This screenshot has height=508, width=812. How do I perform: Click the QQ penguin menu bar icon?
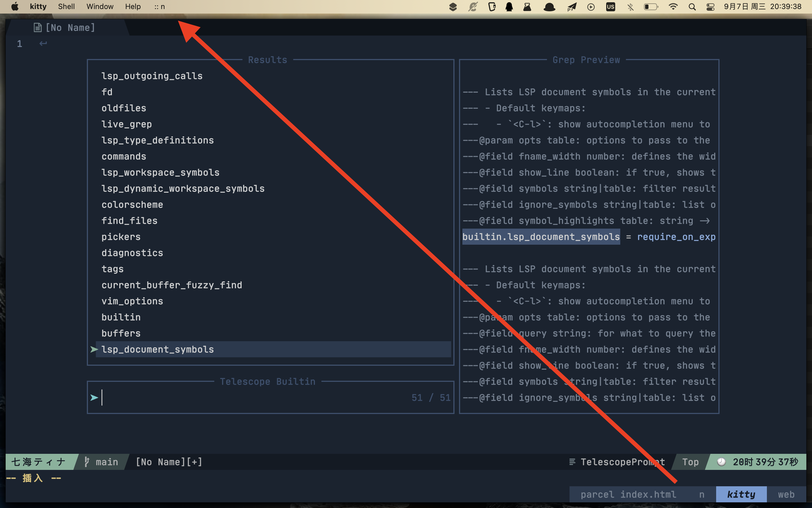point(509,7)
